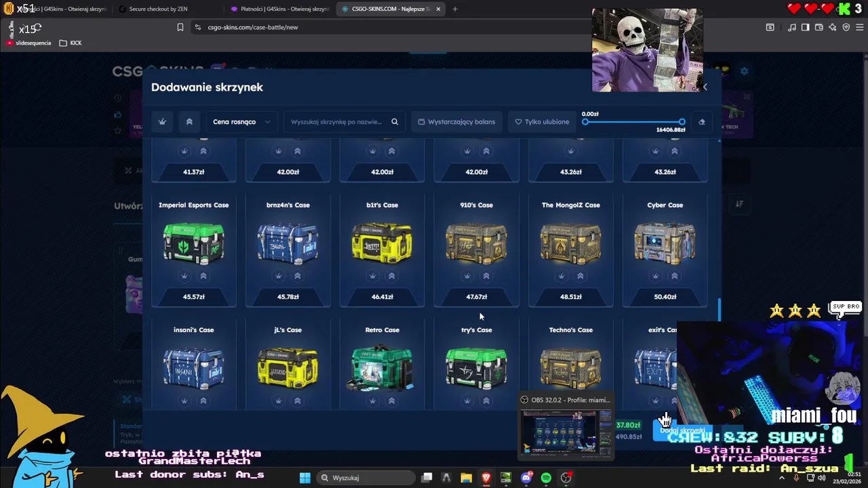868x488 pixels.
Task: Open browser sidebar panel icon
Action: pos(805,27)
